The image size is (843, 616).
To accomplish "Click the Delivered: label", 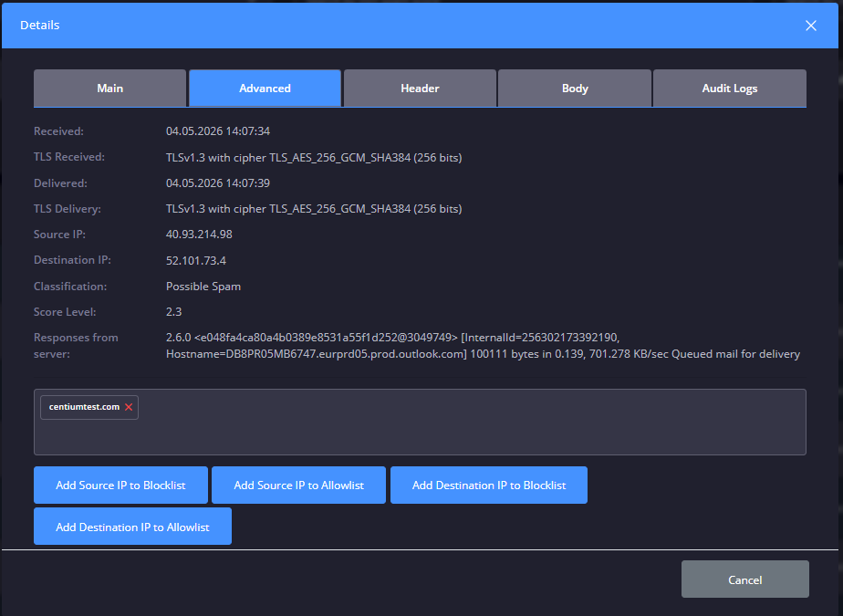I will click(x=60, y=183).
